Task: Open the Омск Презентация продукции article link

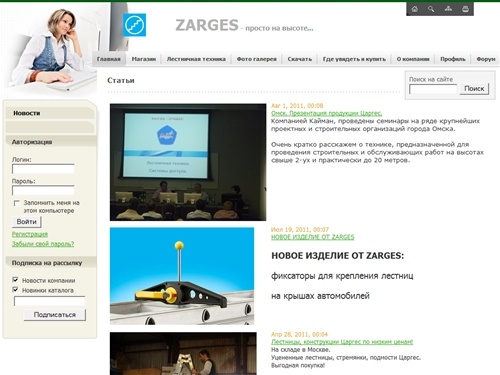Action: coord(326,113)
